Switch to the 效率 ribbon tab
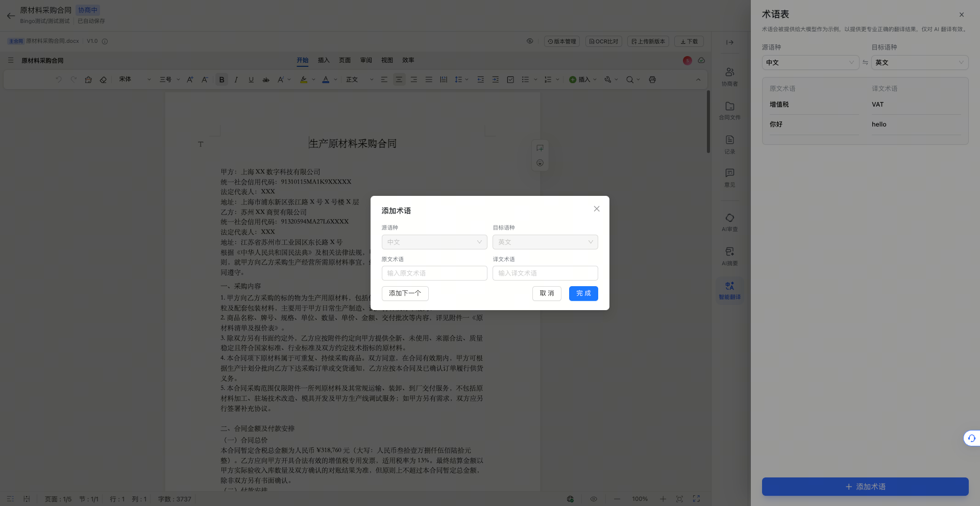The height and width of the screenshot is (506, 980). coord(408,60)
